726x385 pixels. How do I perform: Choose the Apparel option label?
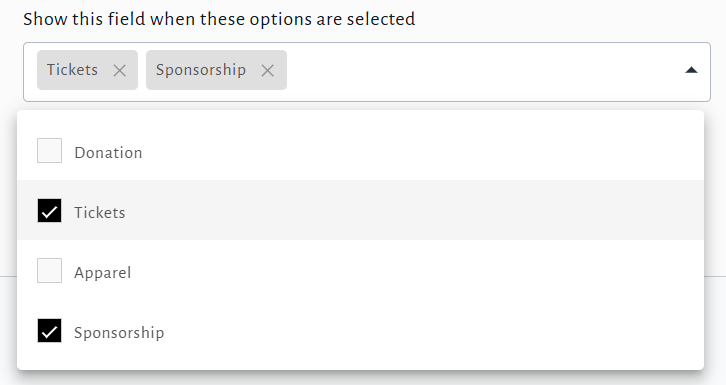point(102,273)
